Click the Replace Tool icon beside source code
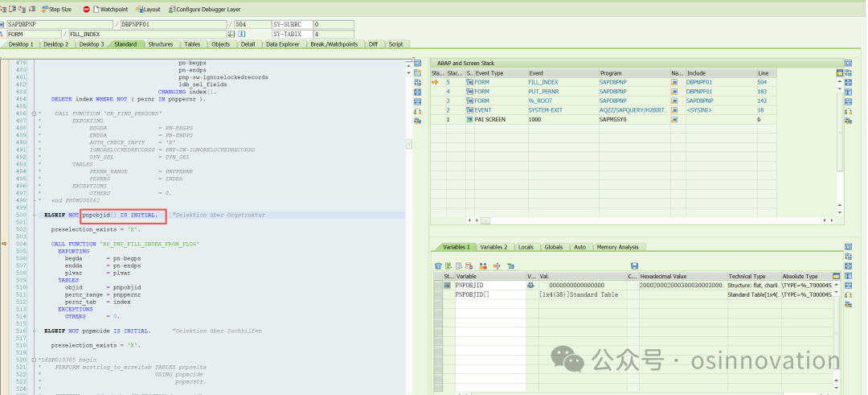 pos(418,82)
